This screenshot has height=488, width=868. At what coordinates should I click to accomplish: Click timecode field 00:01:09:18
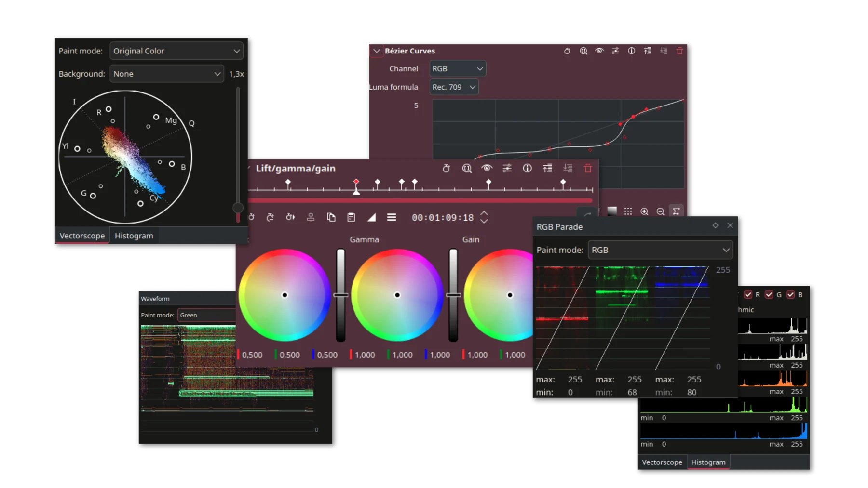pos(443,218)
